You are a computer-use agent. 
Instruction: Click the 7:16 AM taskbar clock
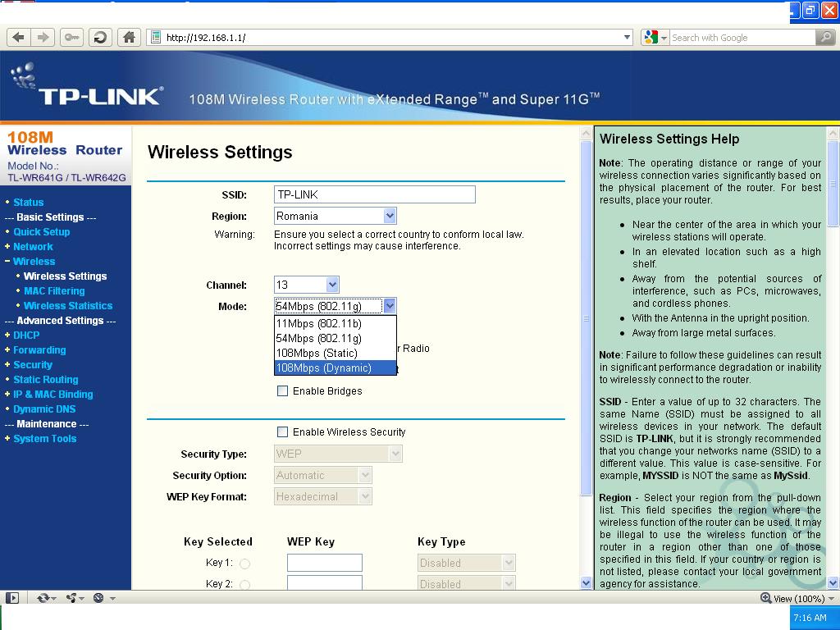click(810, 618)
